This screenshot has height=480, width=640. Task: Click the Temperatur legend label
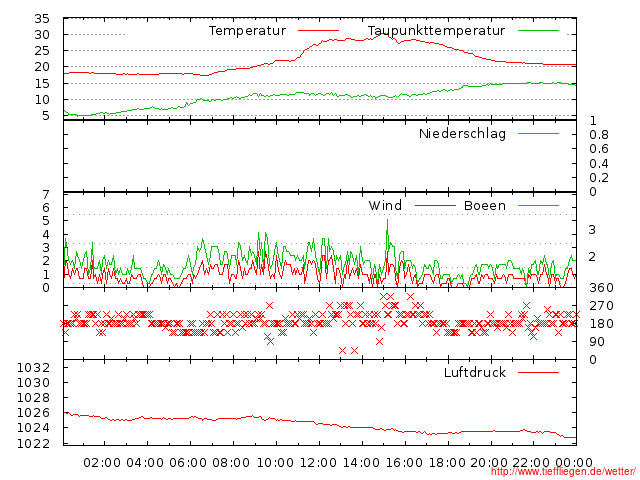point(247,31)
